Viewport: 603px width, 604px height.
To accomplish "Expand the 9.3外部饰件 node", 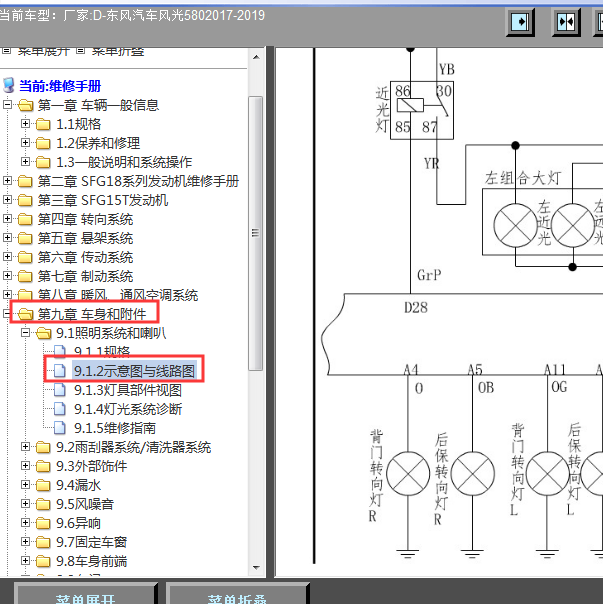I will pyautogui.click(x=25, y=465).
